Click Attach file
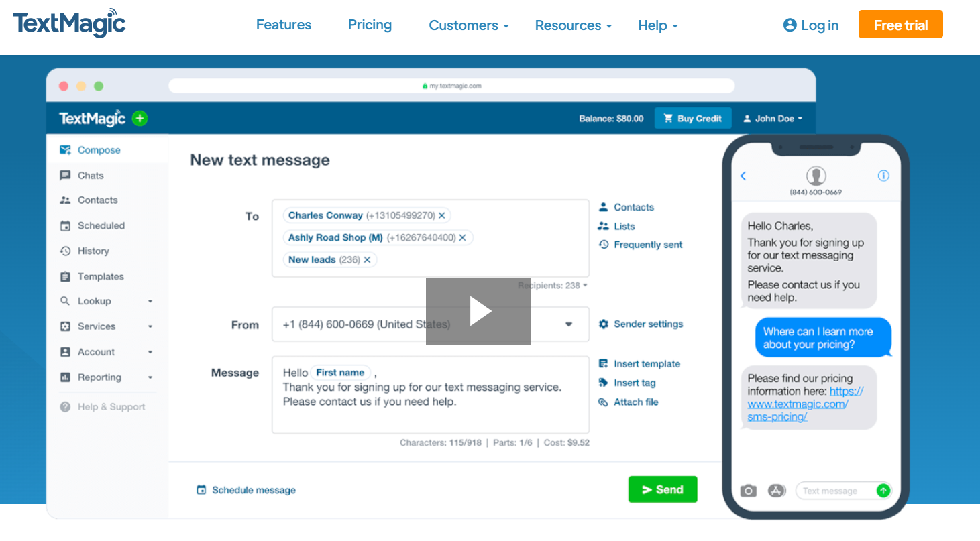Screen dimensions: 980x541 click(629, 402)
